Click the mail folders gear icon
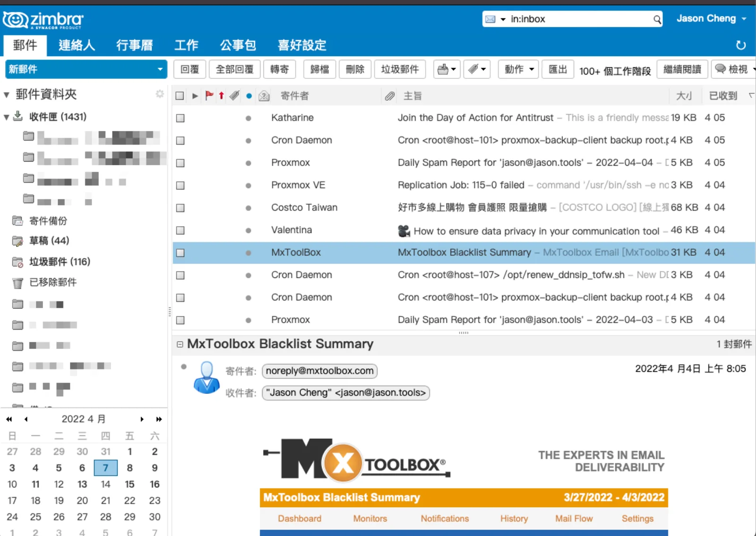Screen dimensions: 756x536 pyautogui.click(x=160, y=94)
